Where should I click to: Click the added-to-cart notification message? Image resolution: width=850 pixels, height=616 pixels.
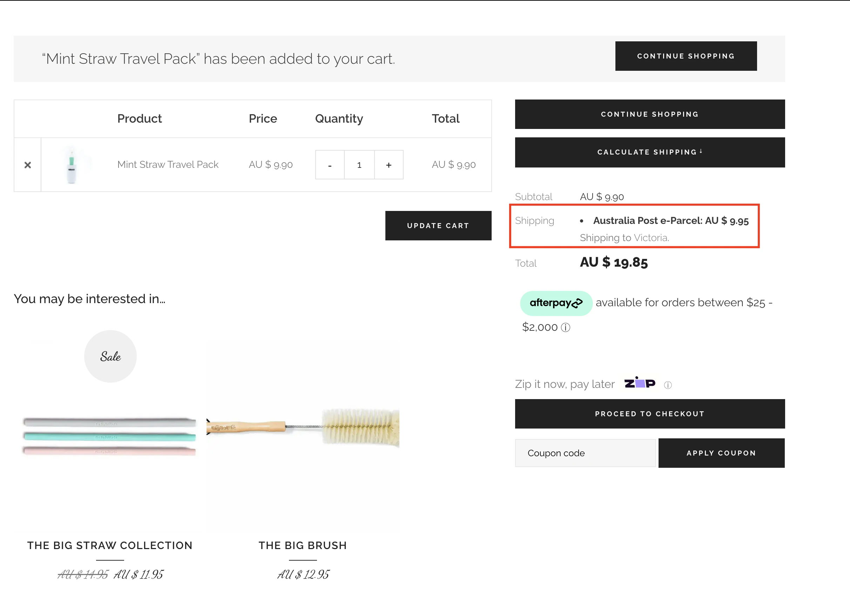coord(218,59)
